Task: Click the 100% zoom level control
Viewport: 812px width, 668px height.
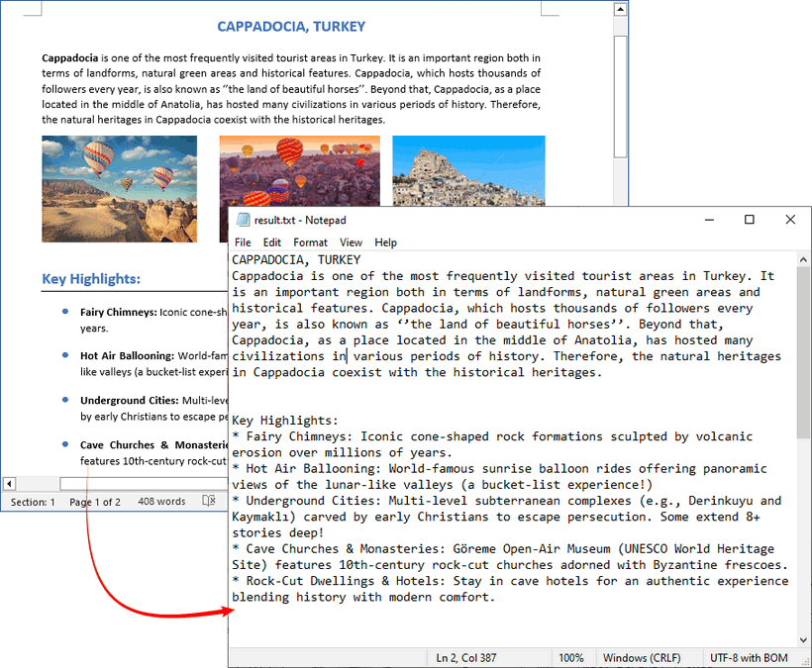Action: 572,657
